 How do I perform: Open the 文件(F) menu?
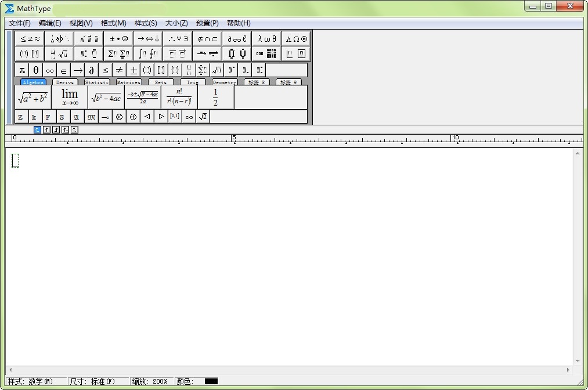pos(20,23)
